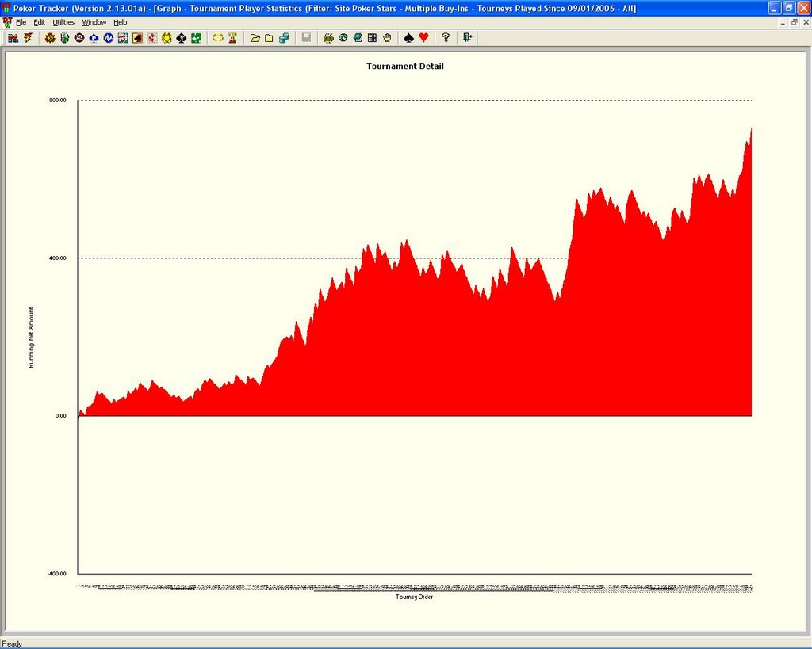Open the Window menu
Screen dimensions: 812x649
point(94,22)
